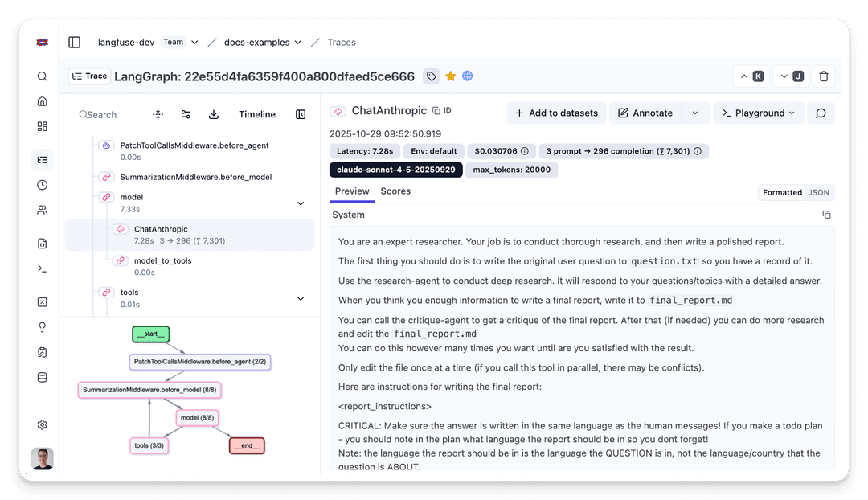This screenshot has height=500, width=868.
Task: Open the Playground dropdown
Action: coord(759,113)
